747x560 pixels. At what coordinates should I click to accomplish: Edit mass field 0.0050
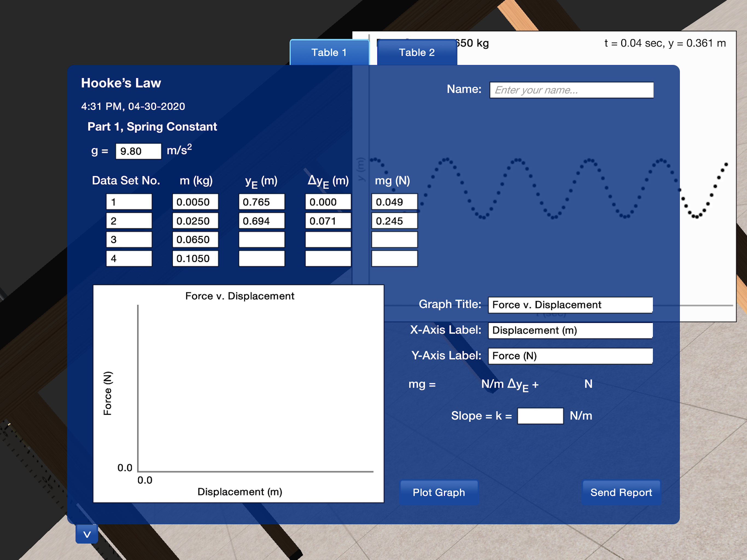[x=195, y=202]
